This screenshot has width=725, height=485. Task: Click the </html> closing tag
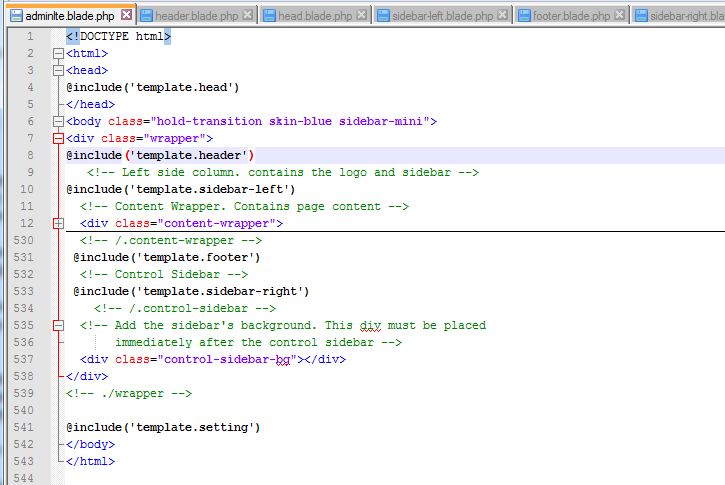(90, 462)
